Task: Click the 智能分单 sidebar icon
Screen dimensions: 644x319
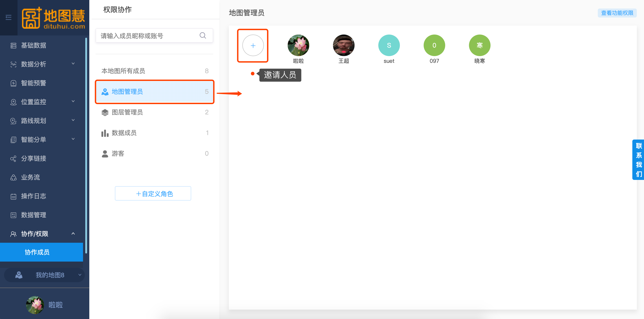Action: click(13, 140)
